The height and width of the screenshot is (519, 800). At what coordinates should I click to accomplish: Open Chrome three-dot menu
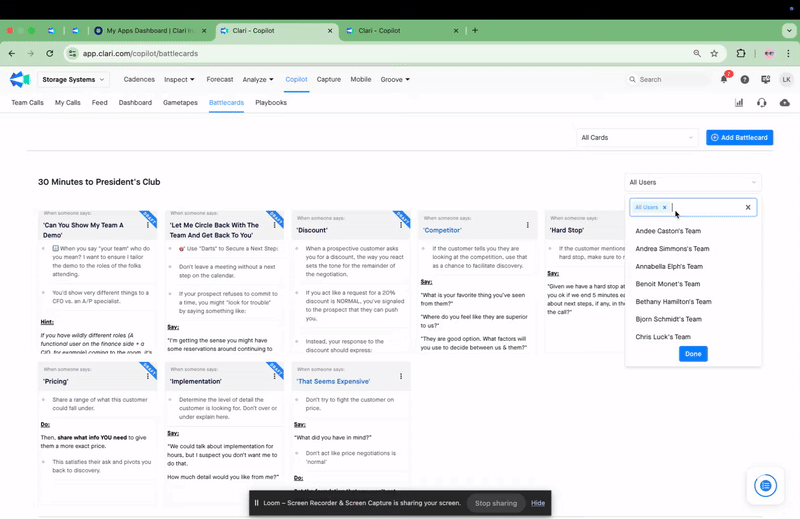tap(788, 53)
